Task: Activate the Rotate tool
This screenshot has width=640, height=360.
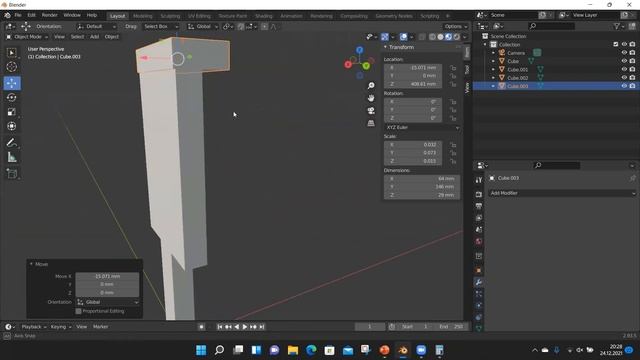Action: coord(12,98)
